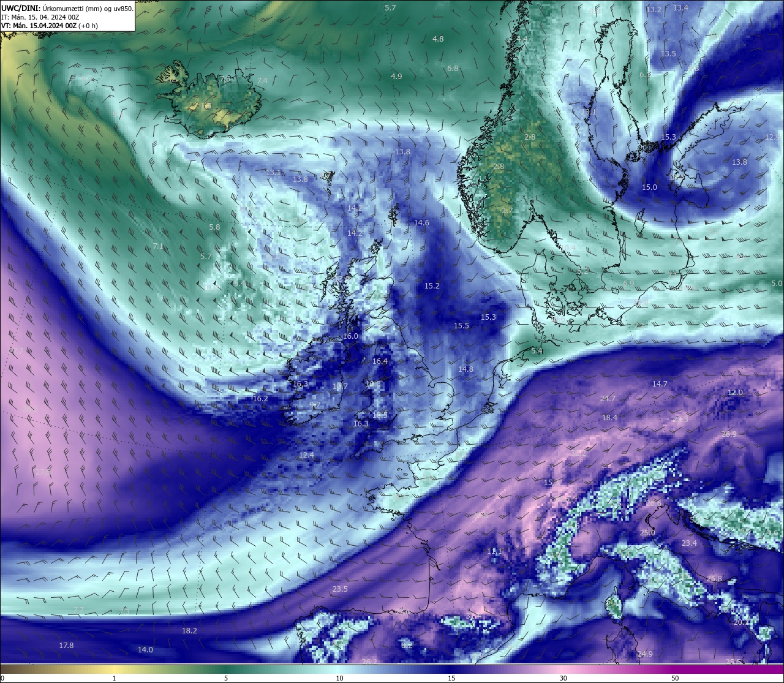Screen dimensions: 784x683
Task: Click the map value '18.2'
Action: pos(189,631)
